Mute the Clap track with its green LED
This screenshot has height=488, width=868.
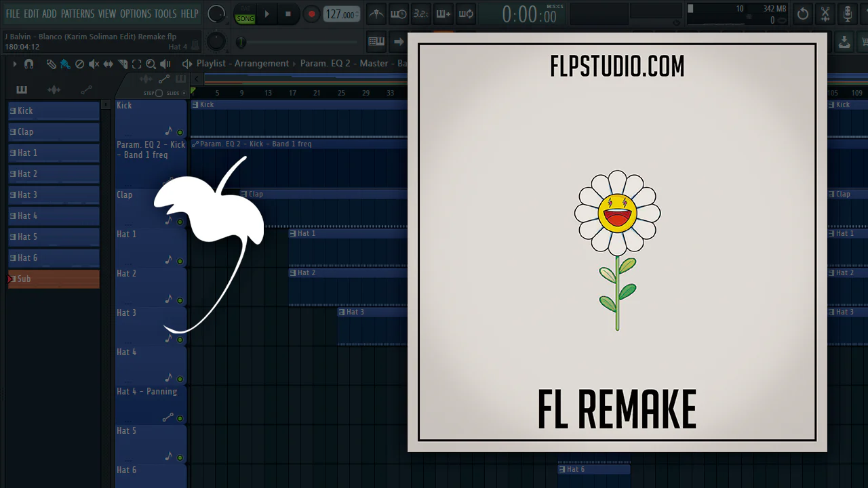[180, 222]
